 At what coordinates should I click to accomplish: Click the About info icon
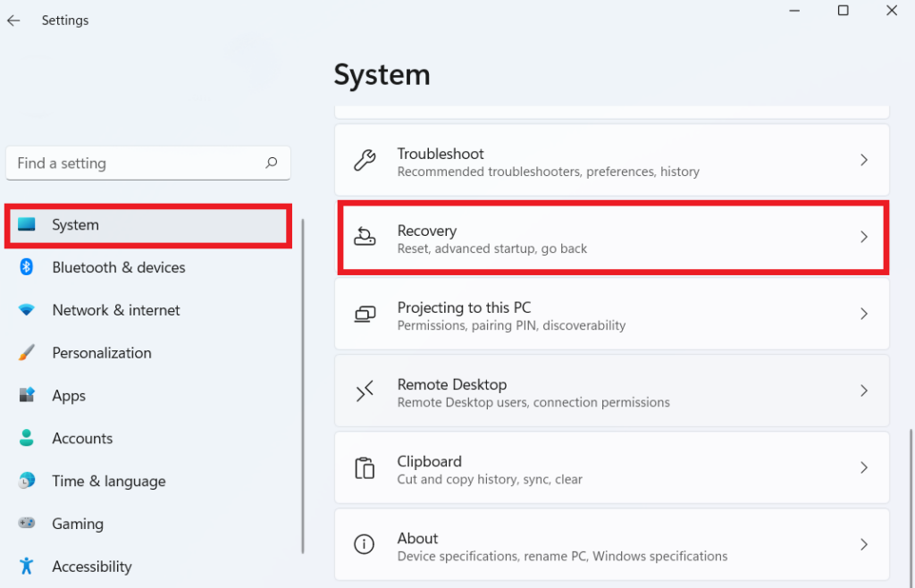coord(365,544)
